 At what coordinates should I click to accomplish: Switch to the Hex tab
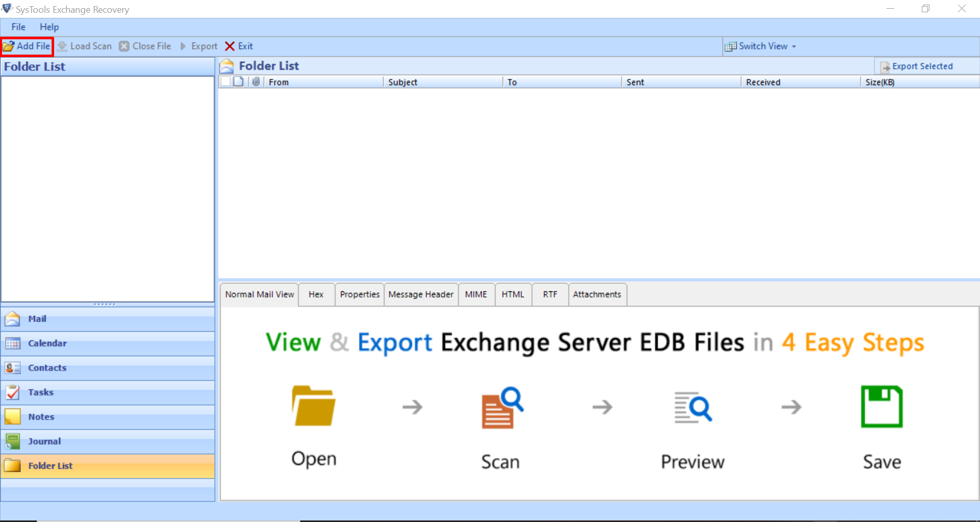click(316, 294)
